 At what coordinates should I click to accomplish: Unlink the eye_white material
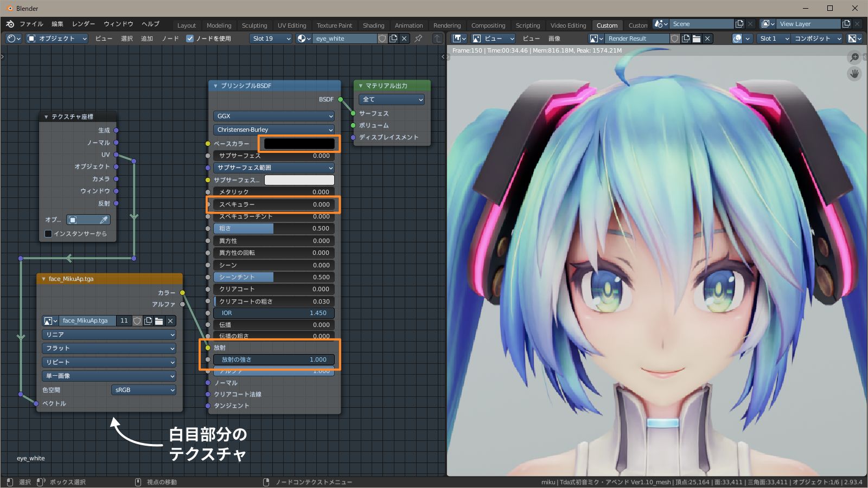pyautogui.click(x=404, y=38)
